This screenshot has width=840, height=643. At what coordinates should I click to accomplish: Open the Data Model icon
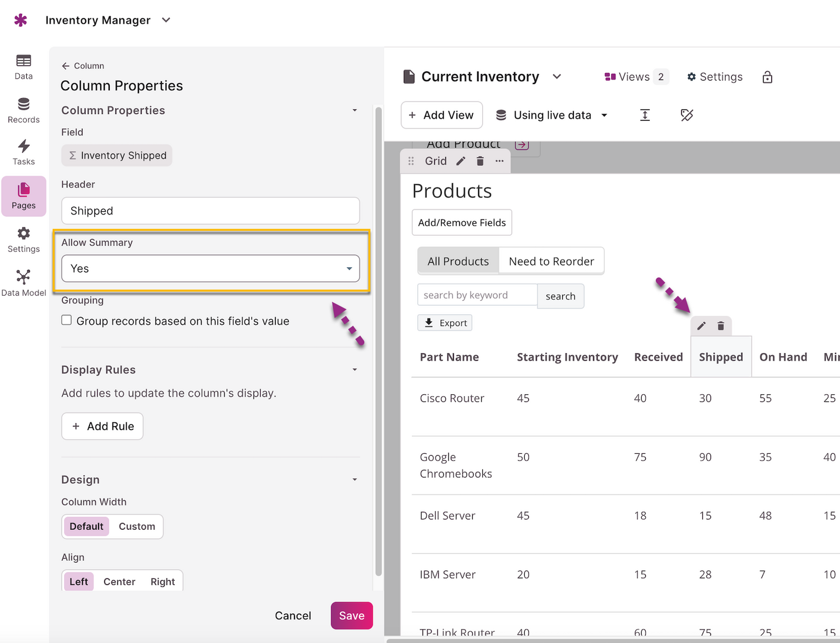pyautogui.click(x=24, y=283)
